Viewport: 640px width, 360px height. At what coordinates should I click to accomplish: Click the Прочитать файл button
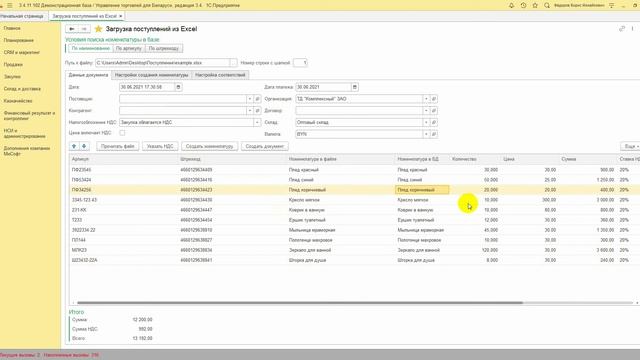point(118,146)
